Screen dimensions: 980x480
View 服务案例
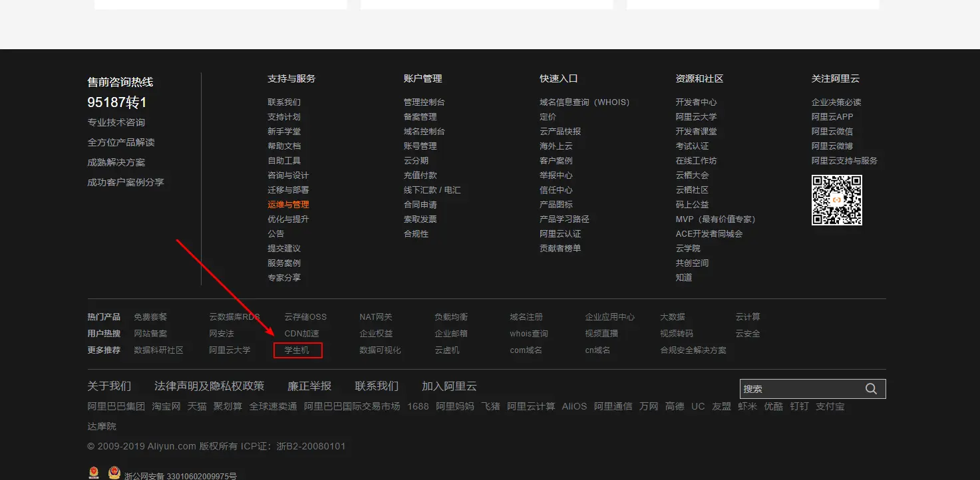[284, 263]
